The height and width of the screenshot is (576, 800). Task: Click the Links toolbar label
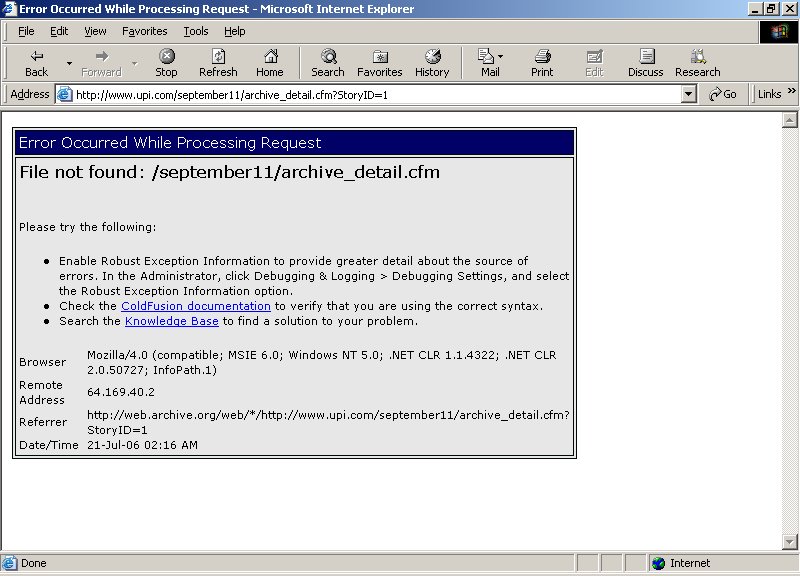pyautogui.click(x=769, y=94)
